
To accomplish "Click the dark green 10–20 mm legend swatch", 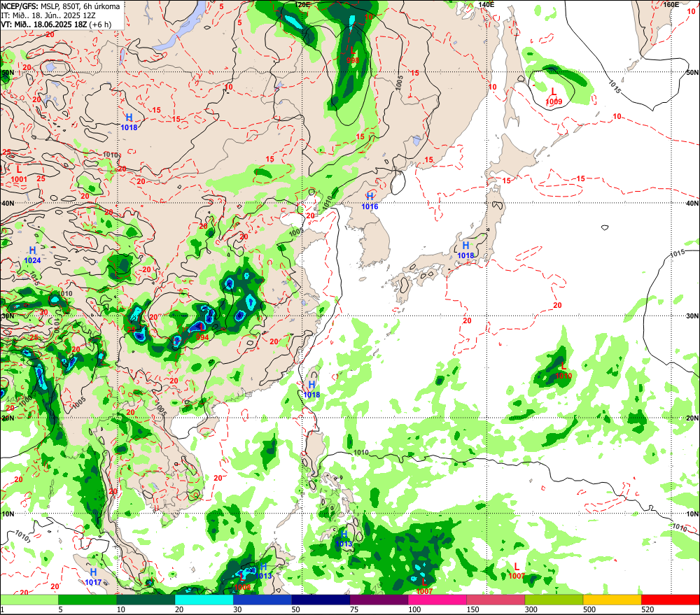I will (x=146, y=600).
